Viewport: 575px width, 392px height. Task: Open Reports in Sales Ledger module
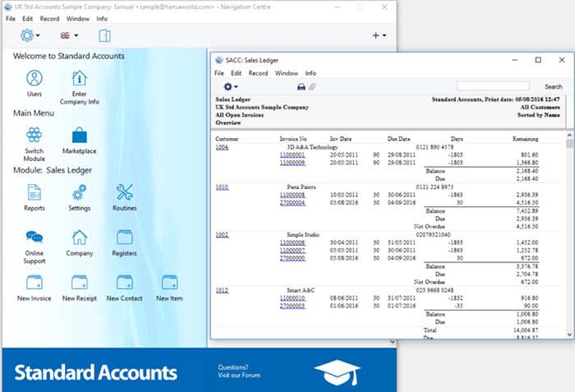click(34, 193)
